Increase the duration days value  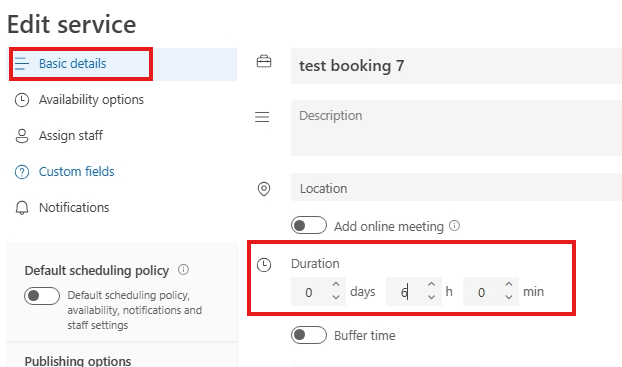point(336,284)
